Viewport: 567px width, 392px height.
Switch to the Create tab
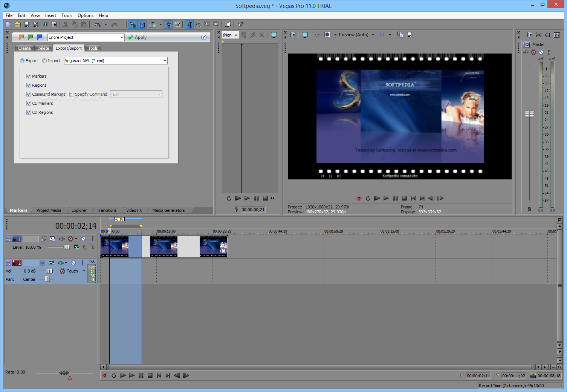(x=24, y=48)
